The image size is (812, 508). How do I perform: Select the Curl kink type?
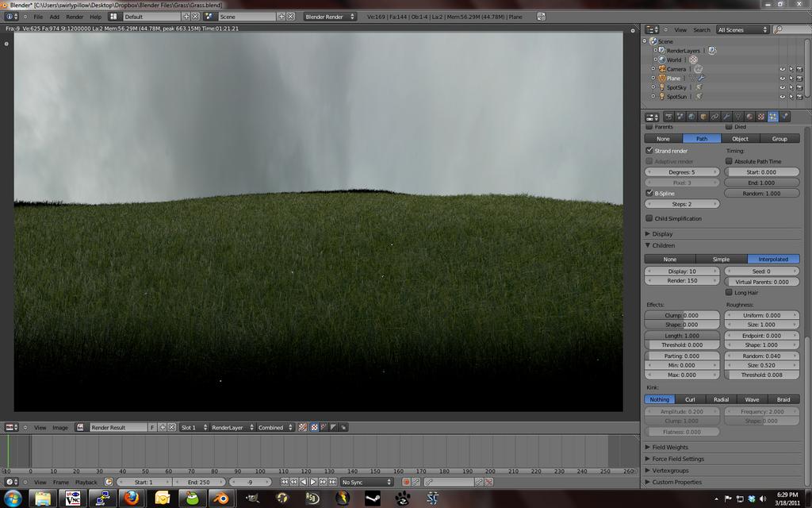[x=691, y=399]
